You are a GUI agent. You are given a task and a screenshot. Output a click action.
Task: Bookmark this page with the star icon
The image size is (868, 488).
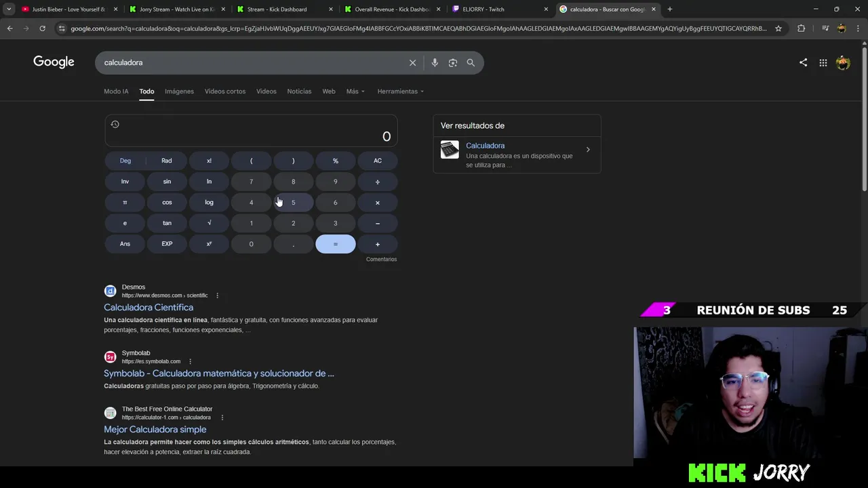tap(778, 28)
